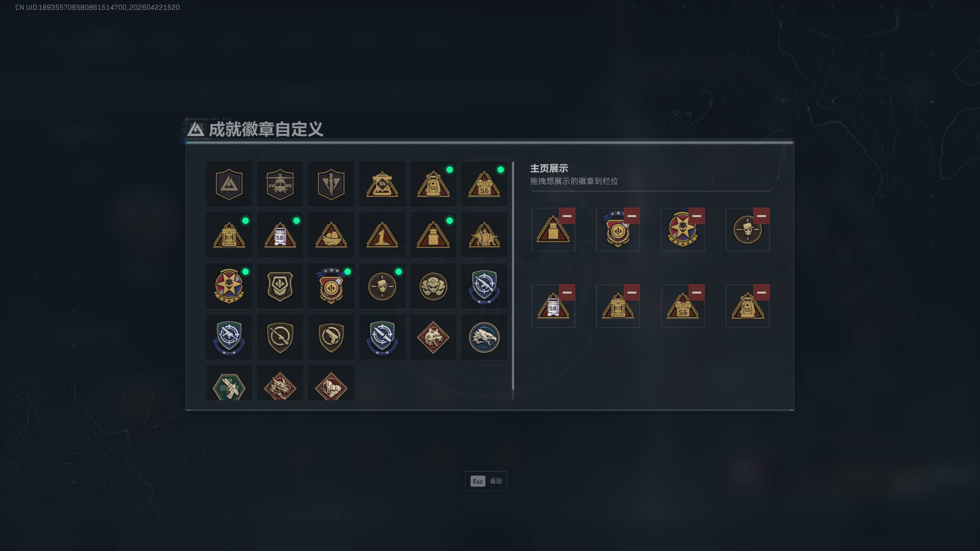Remove the S8 badge from display slots
Image resolution: width=980 pixels, height=551 pixels.
coord(567,292)
